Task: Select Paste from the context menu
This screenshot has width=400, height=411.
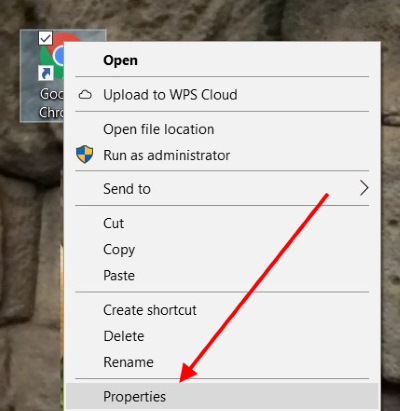Action: point(222,276)
